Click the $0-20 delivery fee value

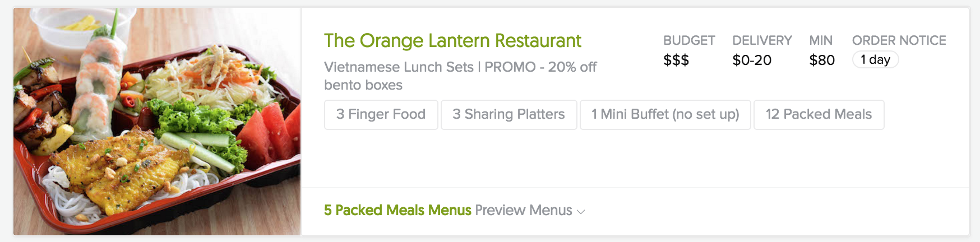[x=752, y=61]
